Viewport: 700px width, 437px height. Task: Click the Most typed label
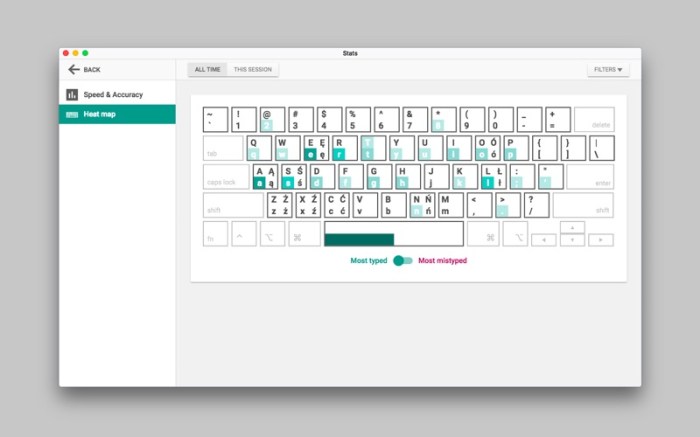tap(369, 261)
